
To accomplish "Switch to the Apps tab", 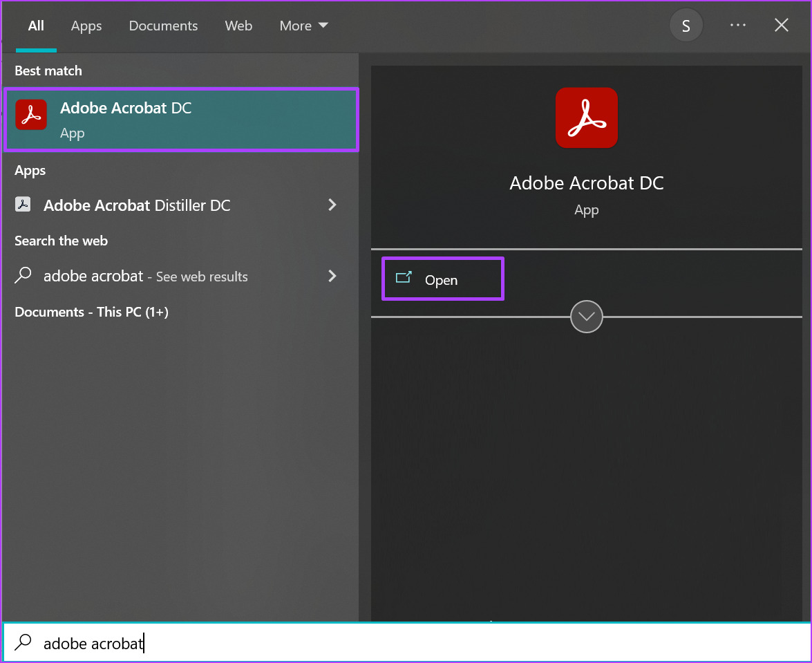I will pos(86,26).
